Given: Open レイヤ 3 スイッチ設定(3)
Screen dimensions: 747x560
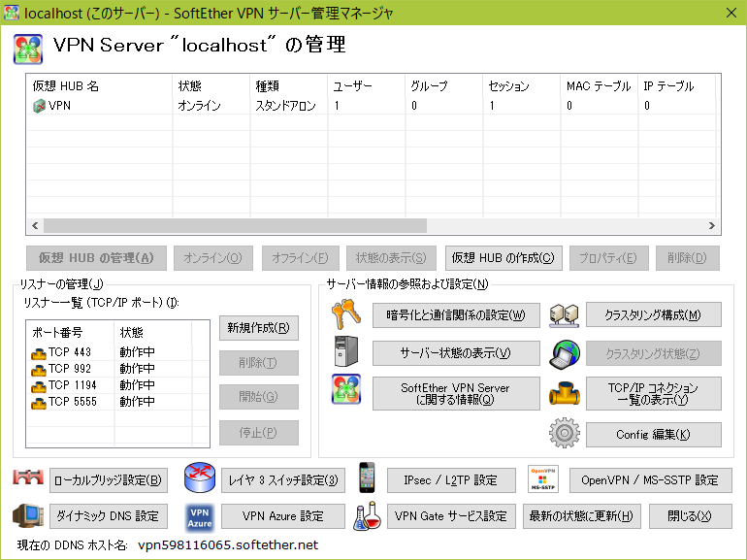Looking at the screenshot, I should (283, 480).
